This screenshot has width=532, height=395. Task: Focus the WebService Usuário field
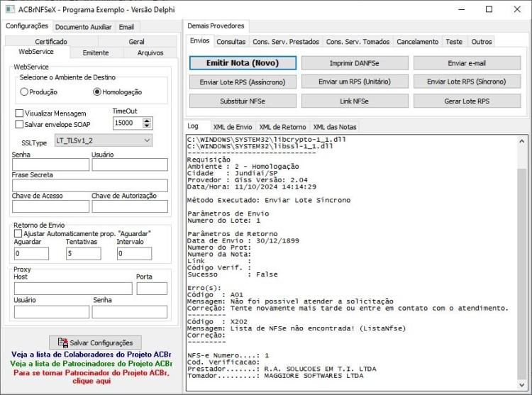tap(130, 165)
